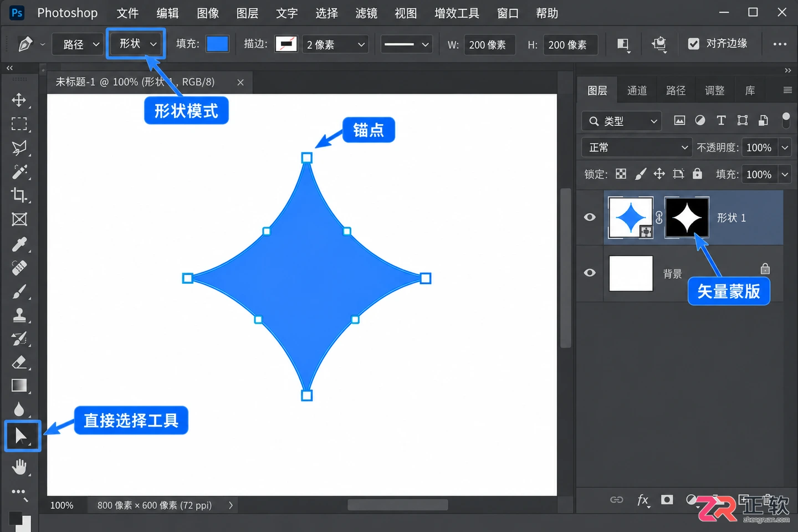Image resolution: width=798 pixels, height=532 pixels.
Task: Expand the layer 填充 percentage arrow
Action: click(x=785, y=175)
